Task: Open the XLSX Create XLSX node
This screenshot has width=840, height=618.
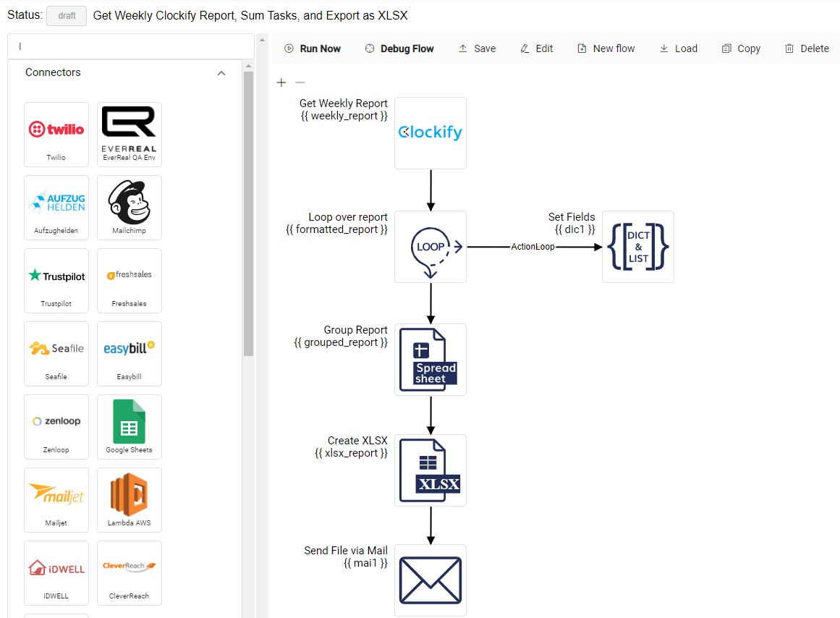Action: [x=430, y=470]
